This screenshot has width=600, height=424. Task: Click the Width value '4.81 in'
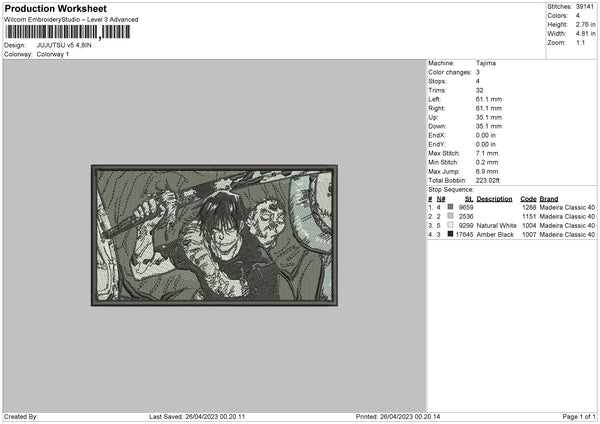coord(585,34)
